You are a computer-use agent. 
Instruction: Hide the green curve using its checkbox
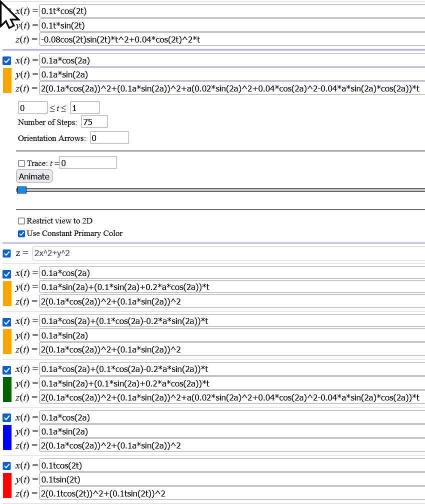[x=7, y=370]
